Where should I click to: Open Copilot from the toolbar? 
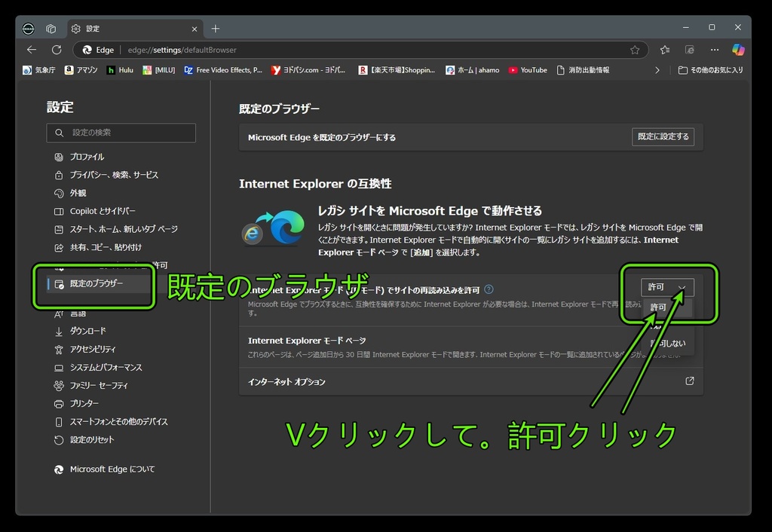click(x=738, y=50)
